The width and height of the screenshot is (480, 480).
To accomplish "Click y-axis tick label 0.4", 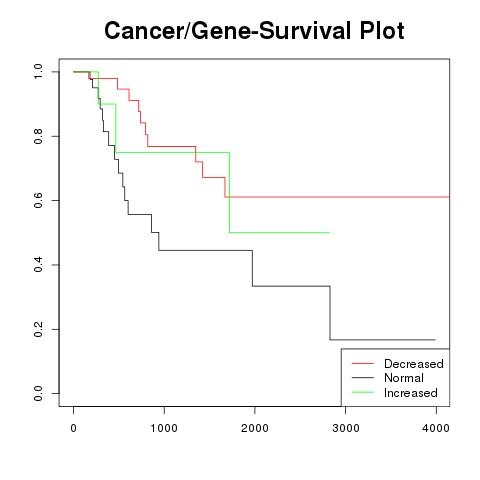I will 38,265.
